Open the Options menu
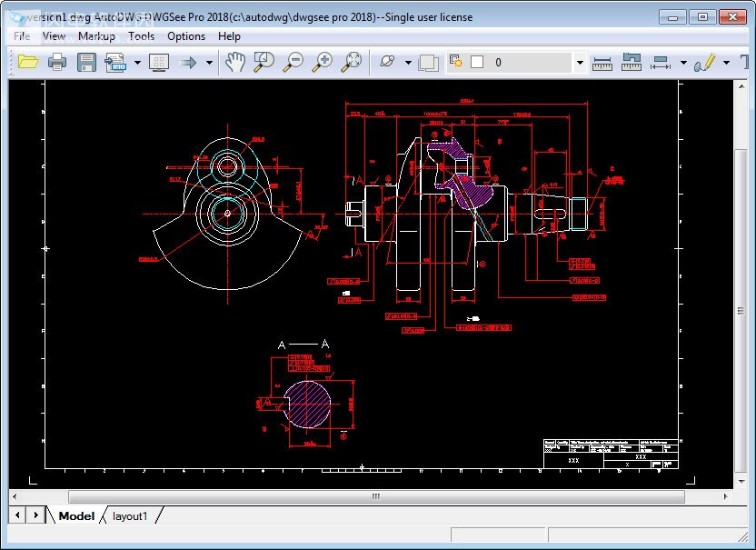 click(x=186, y=36)
